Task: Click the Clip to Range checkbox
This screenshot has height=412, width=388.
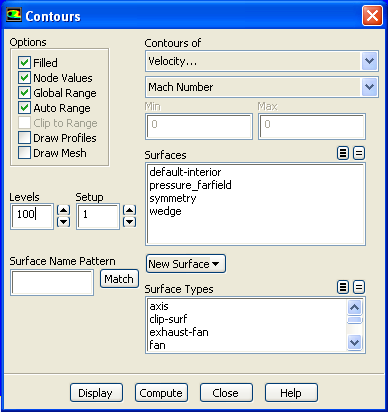Action: [24, 123]
